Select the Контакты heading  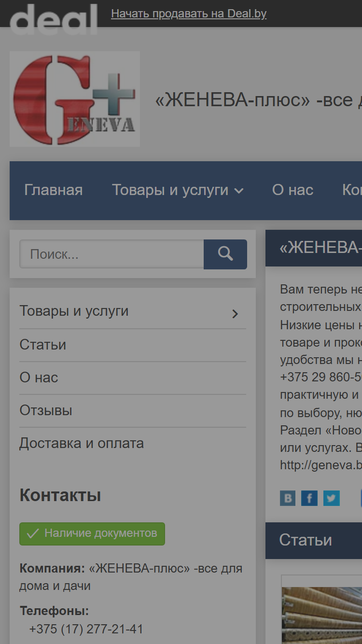[60, 495]
